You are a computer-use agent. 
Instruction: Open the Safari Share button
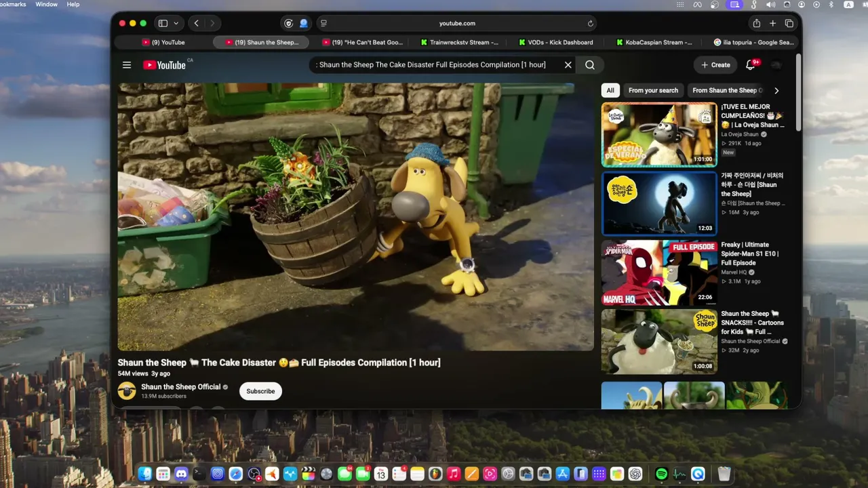(757, 23)
